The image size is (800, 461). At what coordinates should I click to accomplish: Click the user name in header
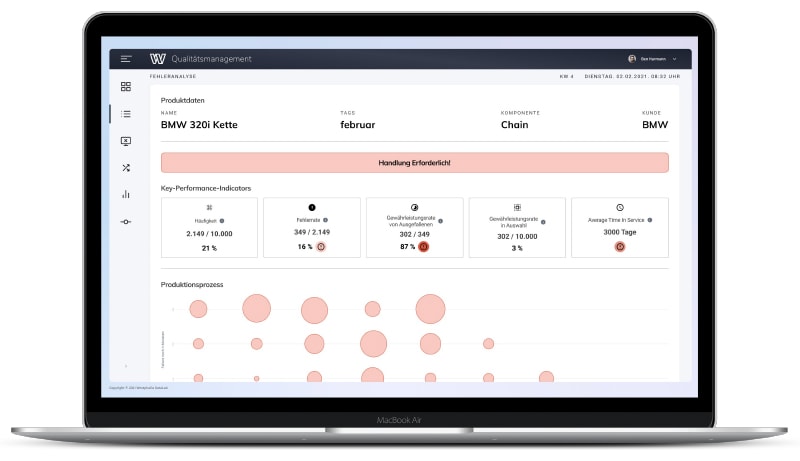(x=653, y=59)
